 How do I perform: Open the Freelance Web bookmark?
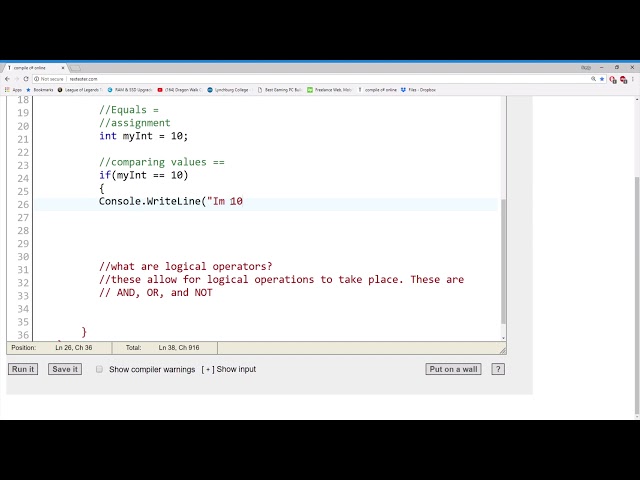tap(329, 90)
